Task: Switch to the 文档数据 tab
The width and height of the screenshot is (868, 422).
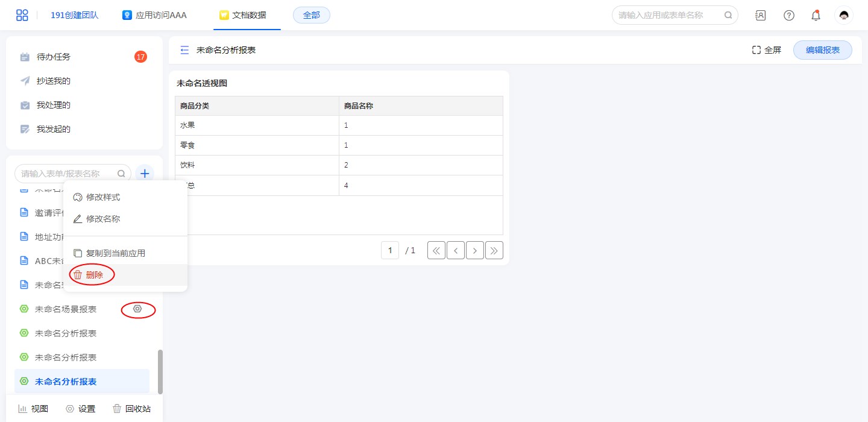Action: [247, 15]
